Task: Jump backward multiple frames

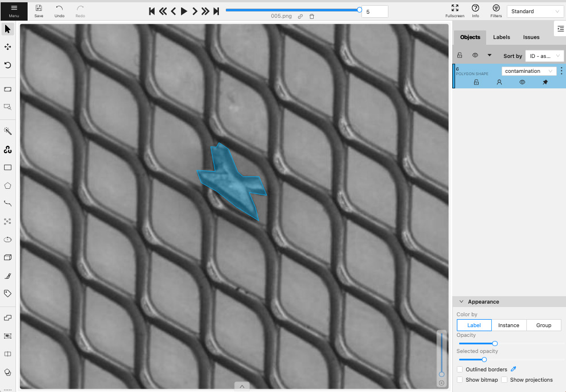Action: [163, 11]
